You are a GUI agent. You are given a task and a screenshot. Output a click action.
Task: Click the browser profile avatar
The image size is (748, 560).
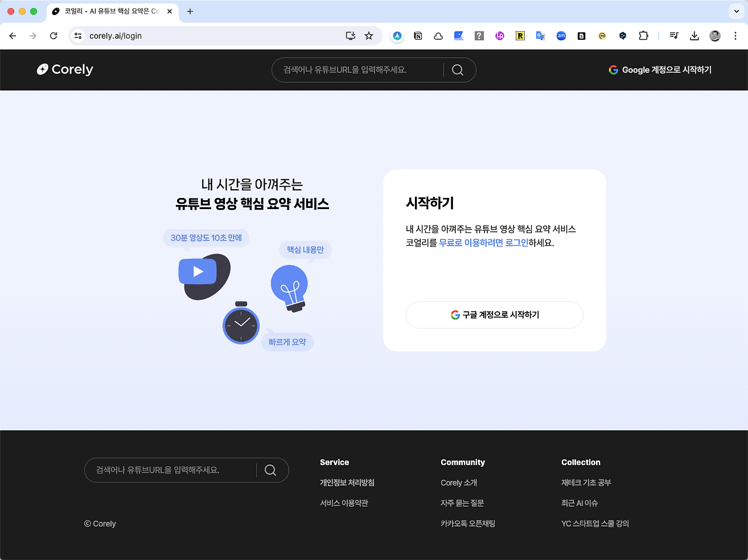715,36
